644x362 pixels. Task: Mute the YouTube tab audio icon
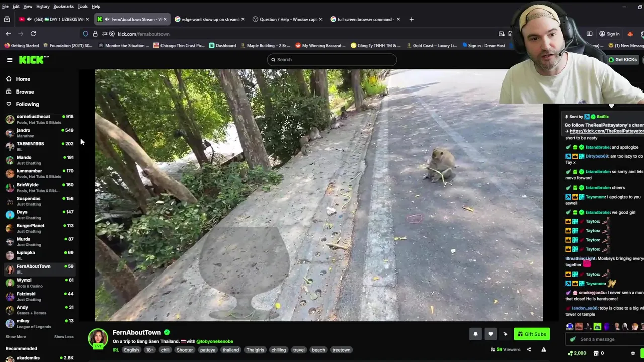pyautogui.click(x=29, y=19)
